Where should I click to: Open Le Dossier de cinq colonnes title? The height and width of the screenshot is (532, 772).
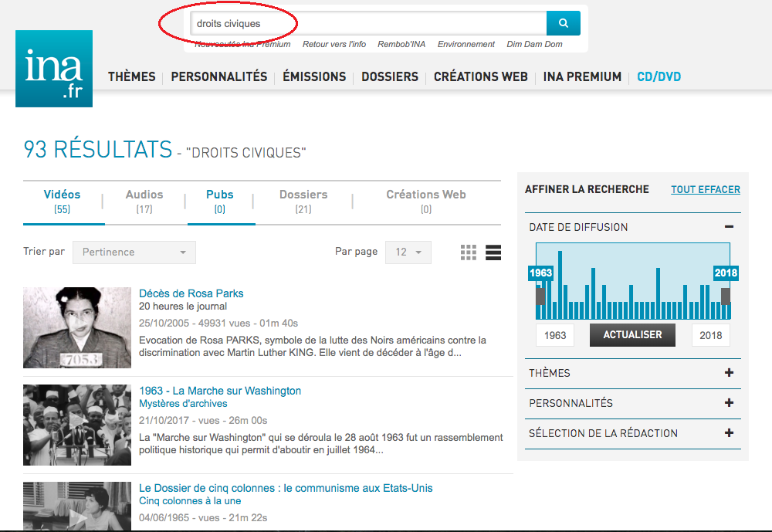[x=286, y=488]
